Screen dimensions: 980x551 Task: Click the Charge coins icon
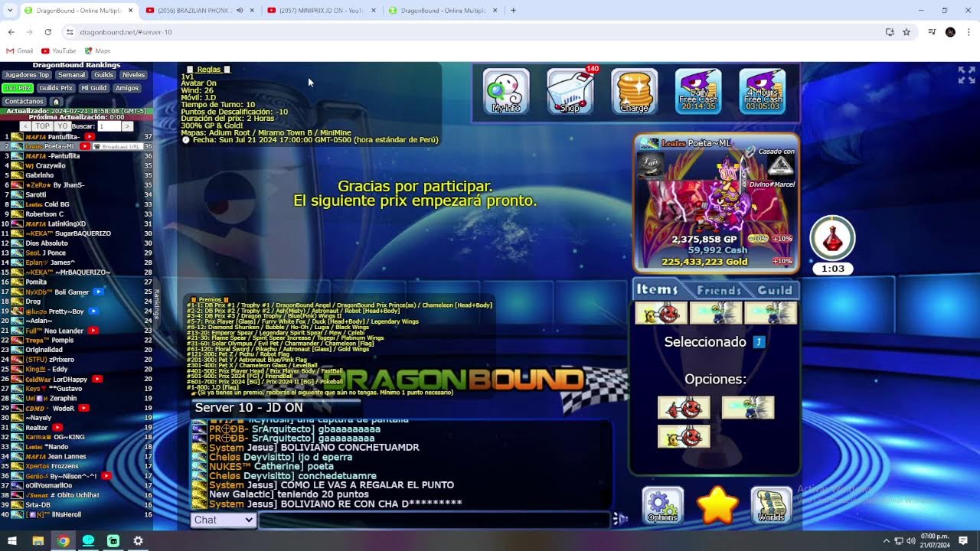point(634,92)
